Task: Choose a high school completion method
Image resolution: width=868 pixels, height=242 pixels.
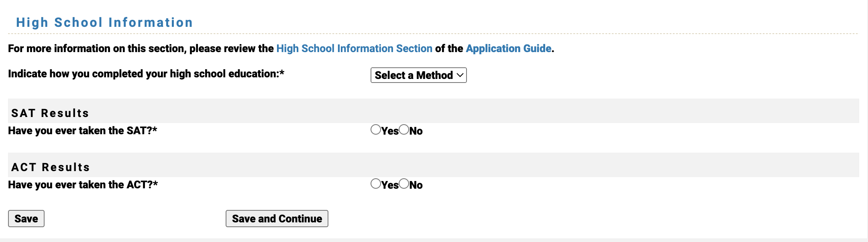Action: [x=418, y=75]
